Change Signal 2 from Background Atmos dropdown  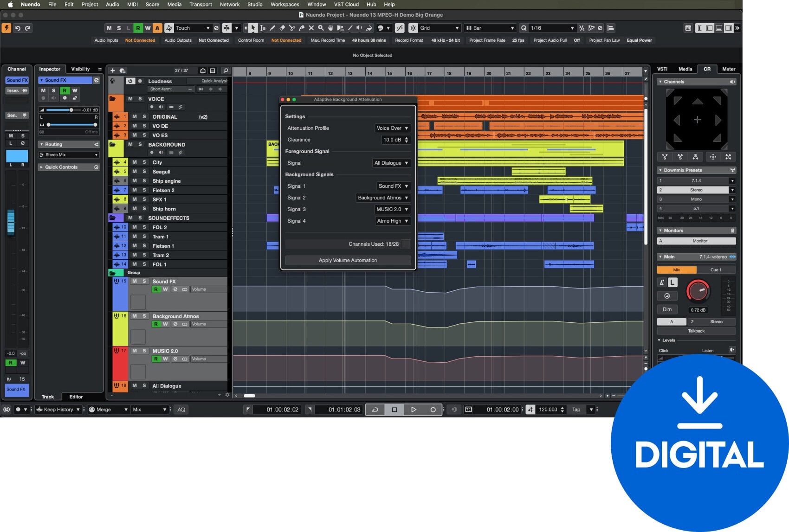[383, 198]
